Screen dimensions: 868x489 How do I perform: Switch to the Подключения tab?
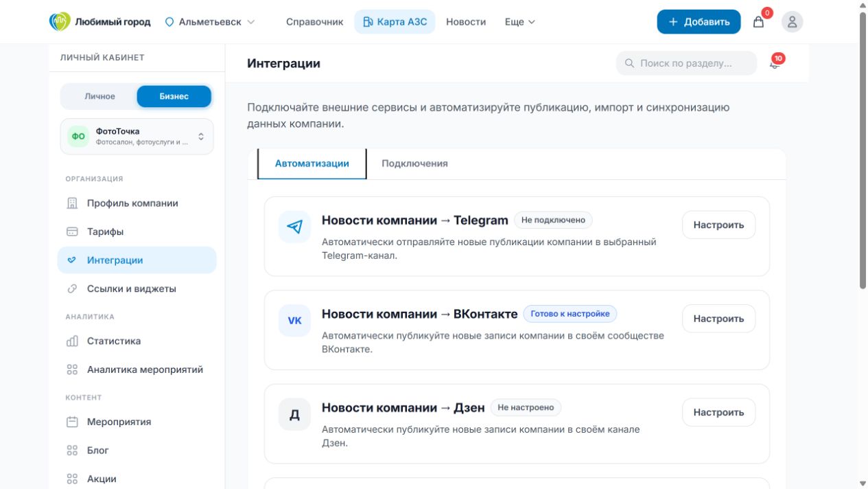pyautogui.click(x=414, y=163)
